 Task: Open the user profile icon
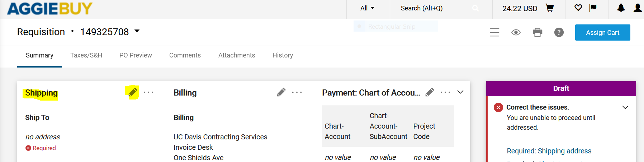pyautogui.click(x=638, y=8)
